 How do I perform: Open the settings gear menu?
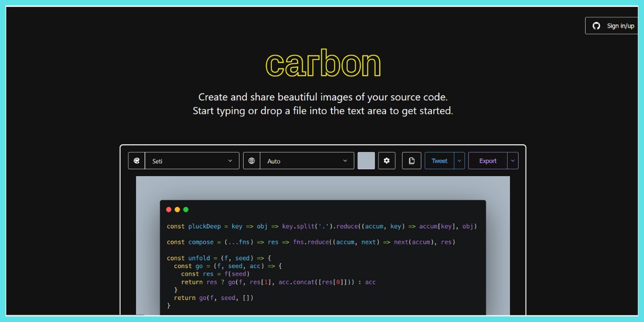point(387,160)
